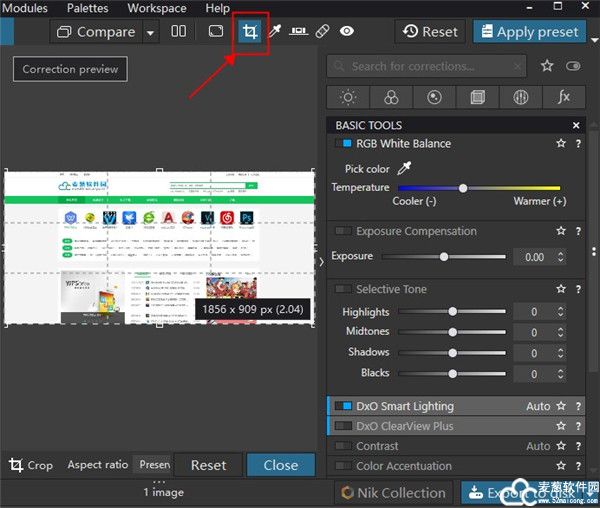Image resolution: width=600 pixels, height=508 pixels.
Task: Open the Palettes menu
Action: 87,8
